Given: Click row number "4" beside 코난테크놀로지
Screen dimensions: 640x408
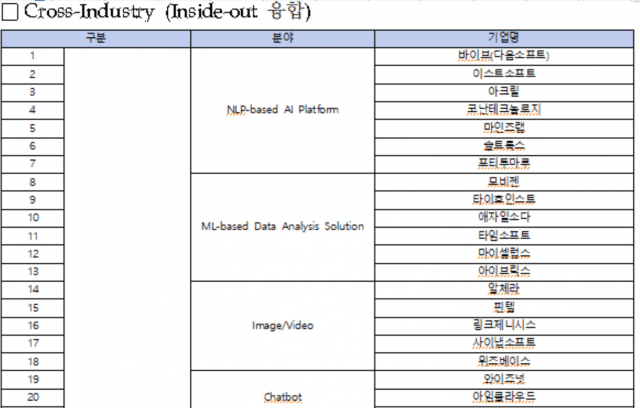Looking at the screenshot, I should [33, 110].
